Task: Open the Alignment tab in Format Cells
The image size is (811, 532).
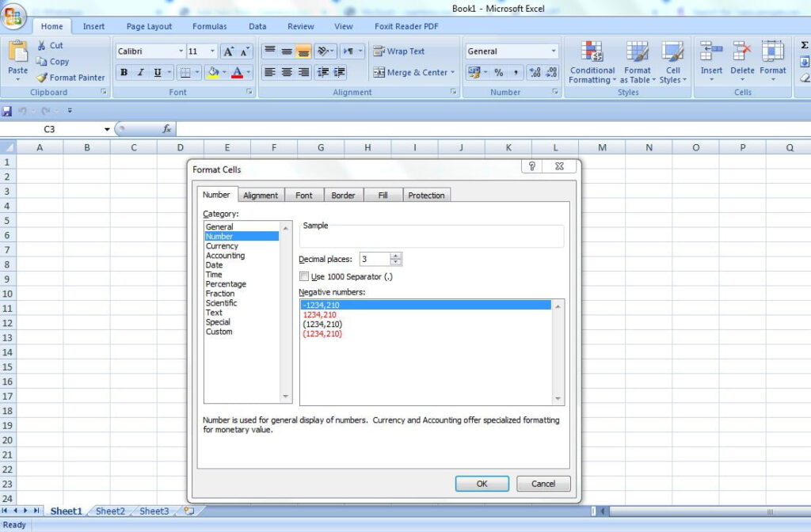Action: [260, 196]
